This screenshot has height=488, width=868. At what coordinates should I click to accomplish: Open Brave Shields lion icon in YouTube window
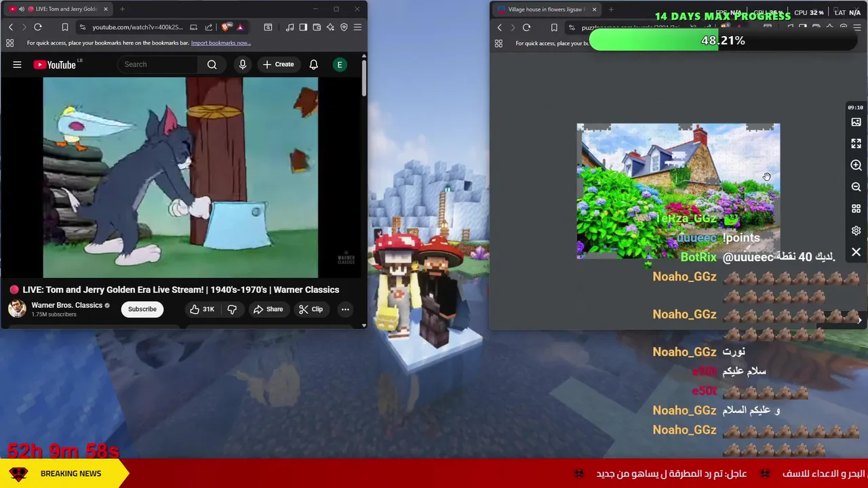tap(226, 27)
